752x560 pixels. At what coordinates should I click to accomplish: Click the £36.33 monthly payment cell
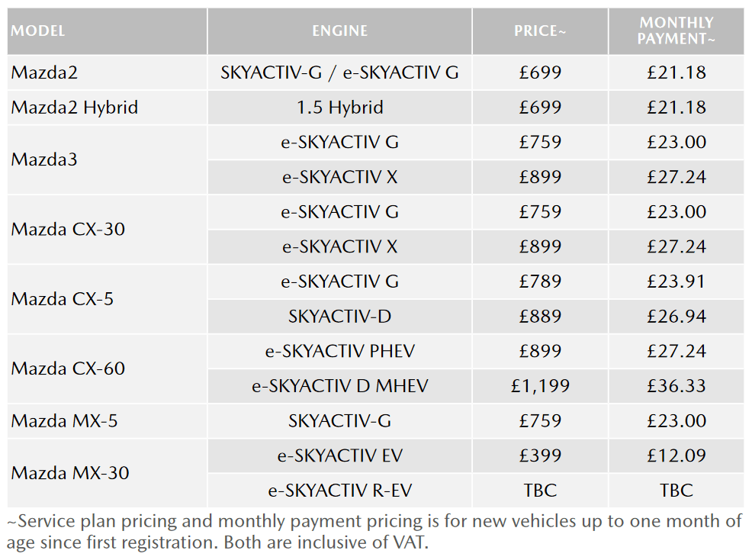click(676, 386)
